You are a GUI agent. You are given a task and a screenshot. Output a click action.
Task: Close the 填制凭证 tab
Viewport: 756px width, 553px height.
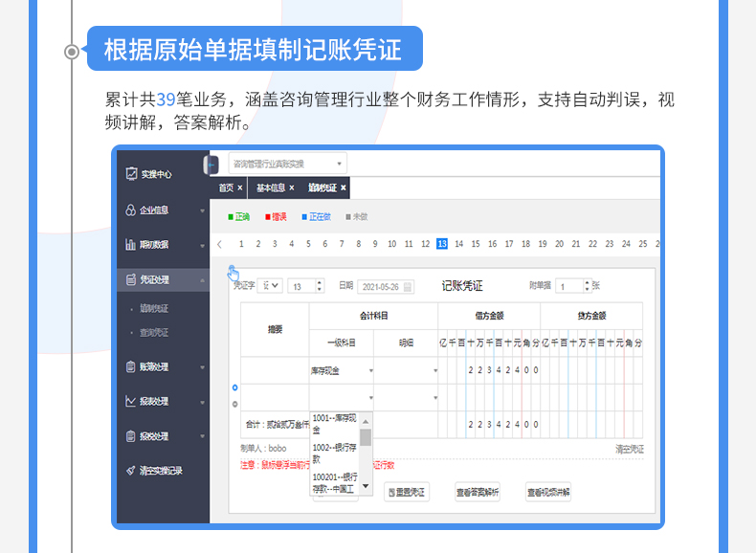tap(344, 188)
